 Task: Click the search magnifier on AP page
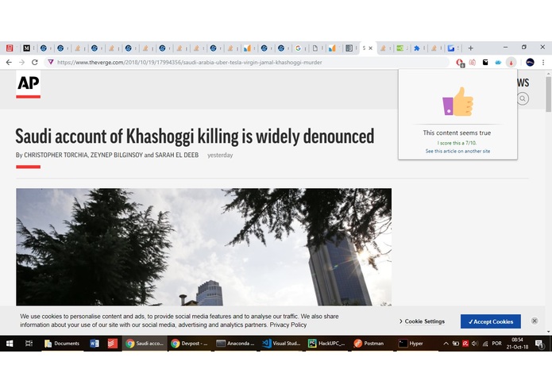(x=523, y=98)
